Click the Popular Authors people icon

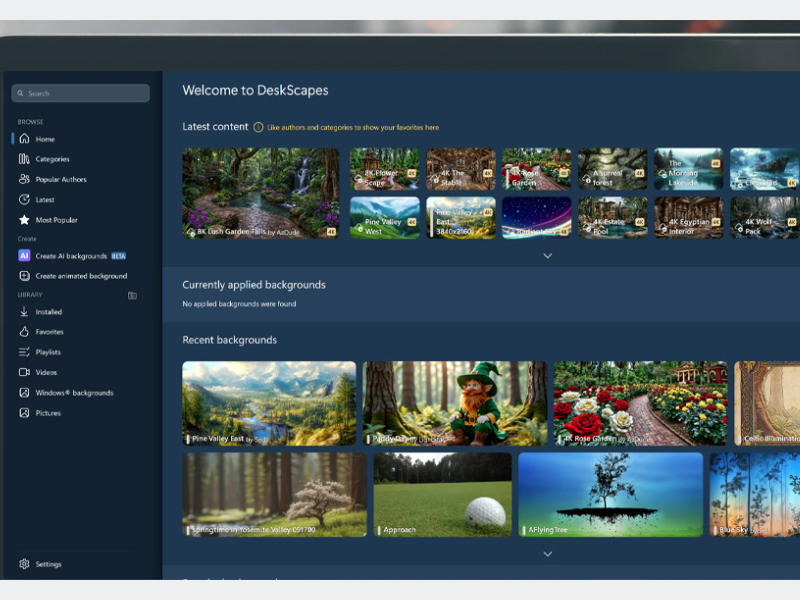click(24, 179)
